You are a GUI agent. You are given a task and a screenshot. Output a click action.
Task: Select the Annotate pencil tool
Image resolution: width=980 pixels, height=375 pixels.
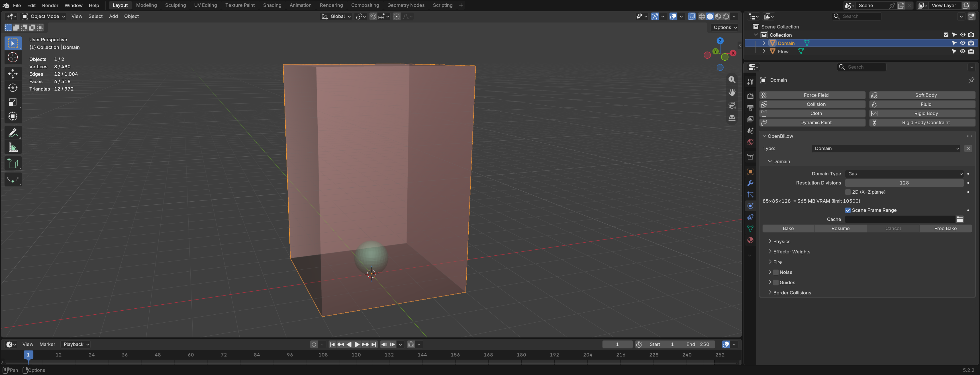pyautogui.click(x=13, y=133)
